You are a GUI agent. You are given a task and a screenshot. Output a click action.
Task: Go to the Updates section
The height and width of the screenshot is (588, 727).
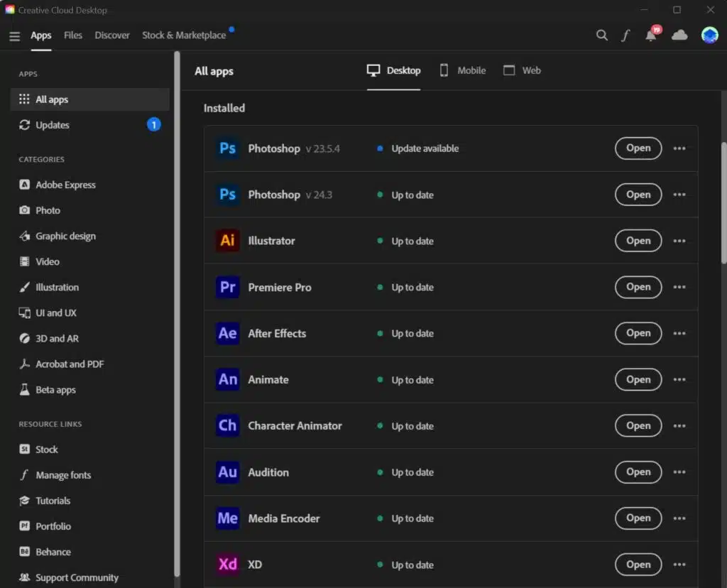(52, 125)
